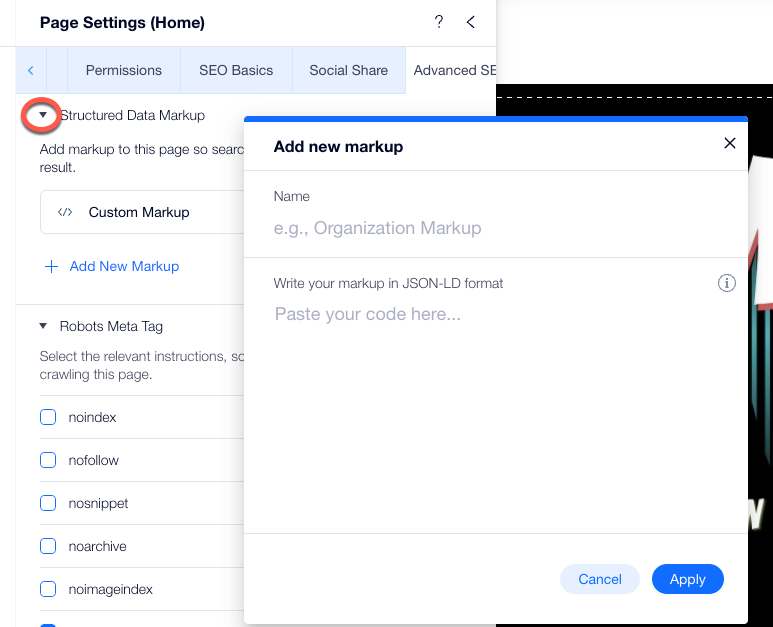This screenshot has width=773, height=627.
Task: Check the nofollow option
Action: tap(48, 460)
